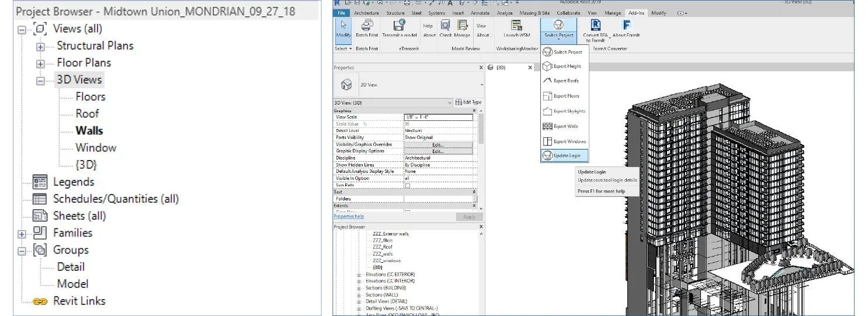Switch to the Structure ribbon tab
This screenshot has width=868, height=316.
(395, 13)
